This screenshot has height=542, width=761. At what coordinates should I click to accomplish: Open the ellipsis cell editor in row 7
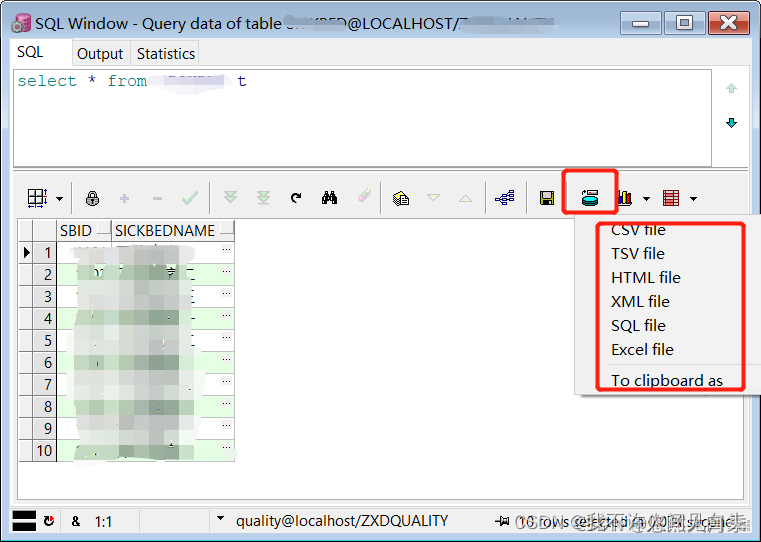[226, 381]
